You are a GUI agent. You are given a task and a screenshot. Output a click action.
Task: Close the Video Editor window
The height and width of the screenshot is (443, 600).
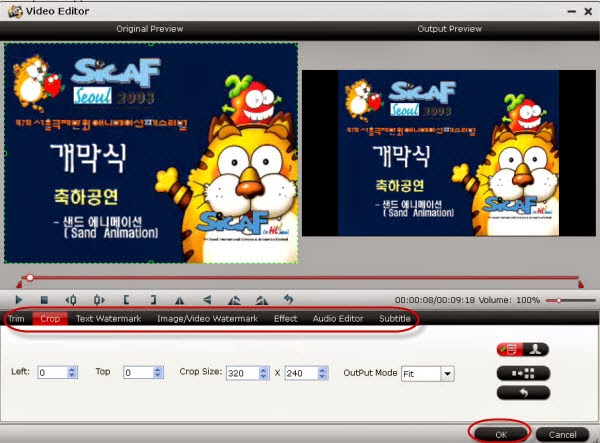point(588,12)
